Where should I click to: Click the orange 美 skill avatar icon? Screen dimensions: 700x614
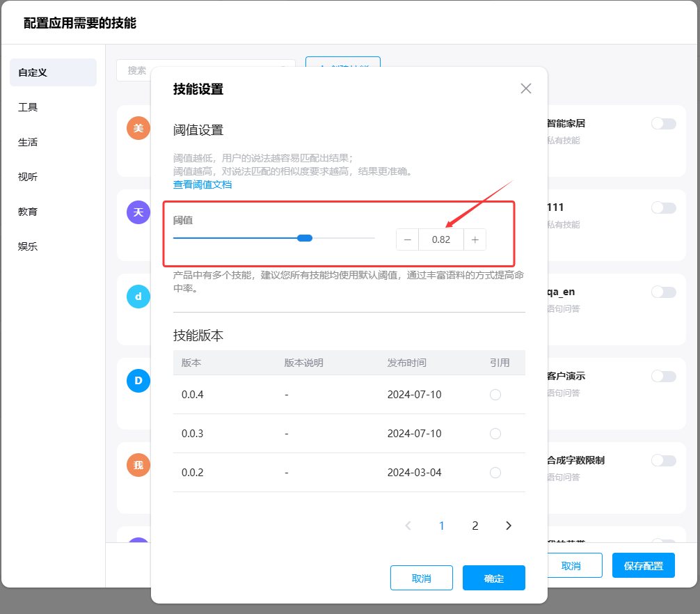(x=138, y=128)
